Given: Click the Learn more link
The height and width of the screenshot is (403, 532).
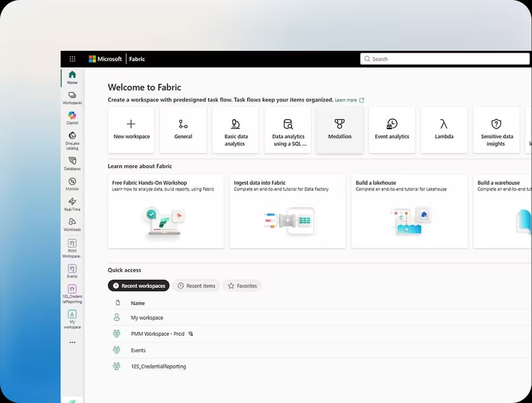Looking at the screenshot, I should (x=346, y=100).
